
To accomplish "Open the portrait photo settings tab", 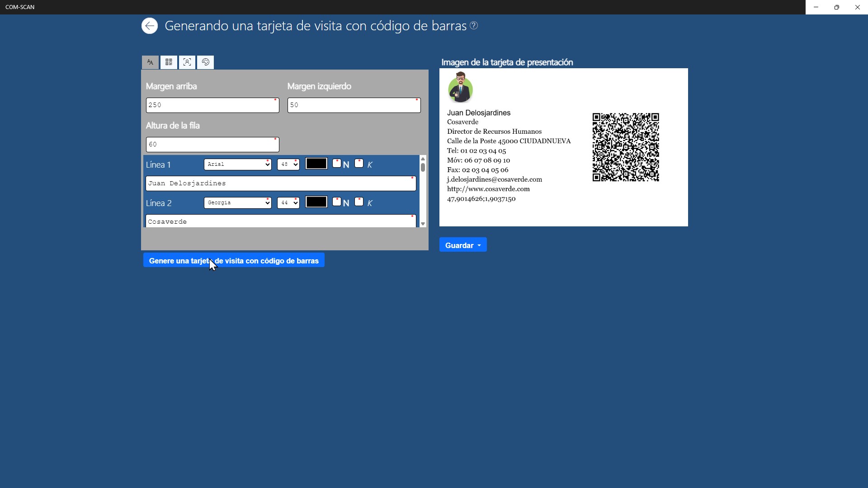I will tap(187, 62).
